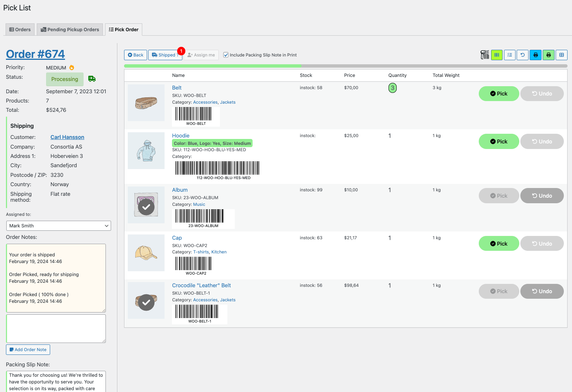This screenshot has height=392, width=572.
Task: Toggle the lime green barcode button
Action: pyautogui.click(x=497, y=55)
